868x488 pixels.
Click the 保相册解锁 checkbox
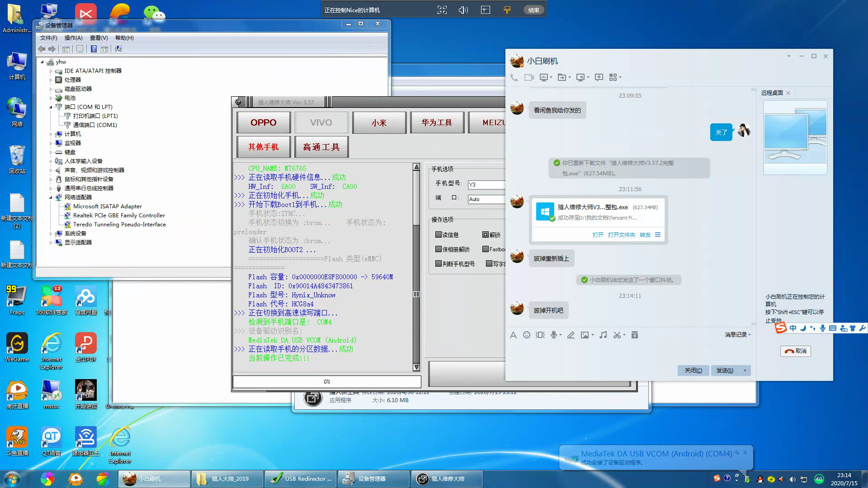click(x=438, y=249)
